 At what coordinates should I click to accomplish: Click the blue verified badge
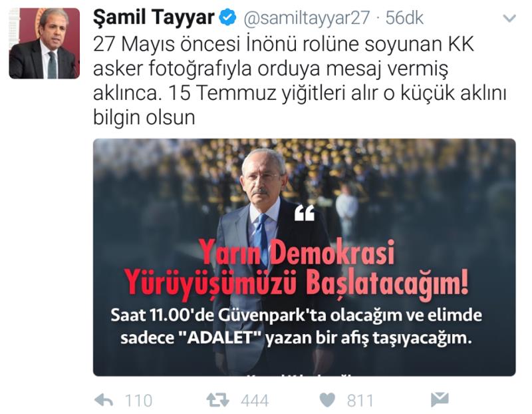point(227,18)
